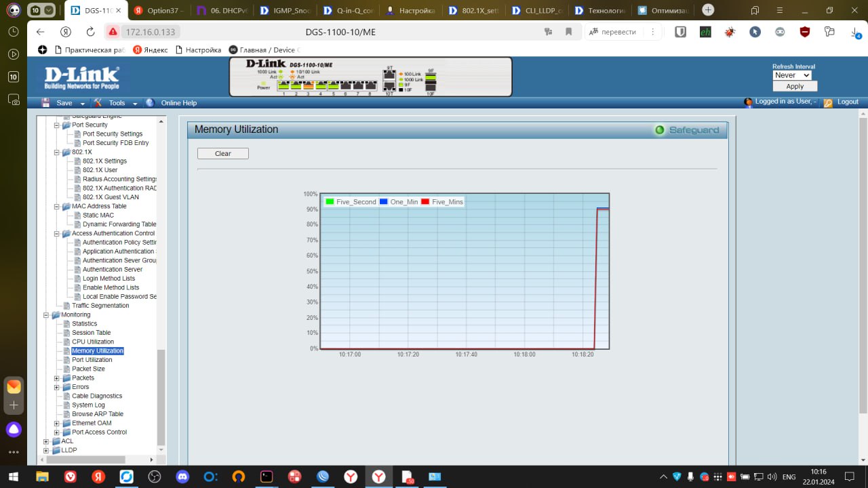Click the insecure connection warning icon

pyautogui.click(x=113, y=32)
